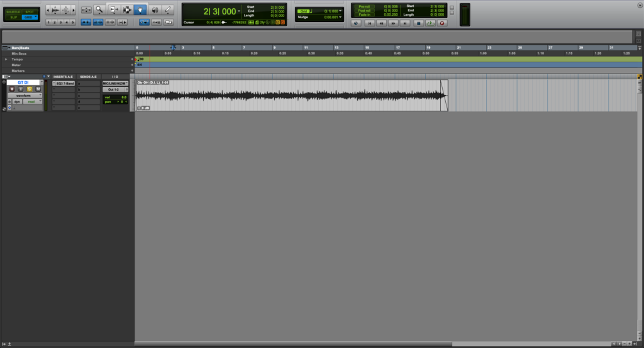
Task: Select the Scrubber speaker tool
Action: pyautogui.click(x=155, y=9)
